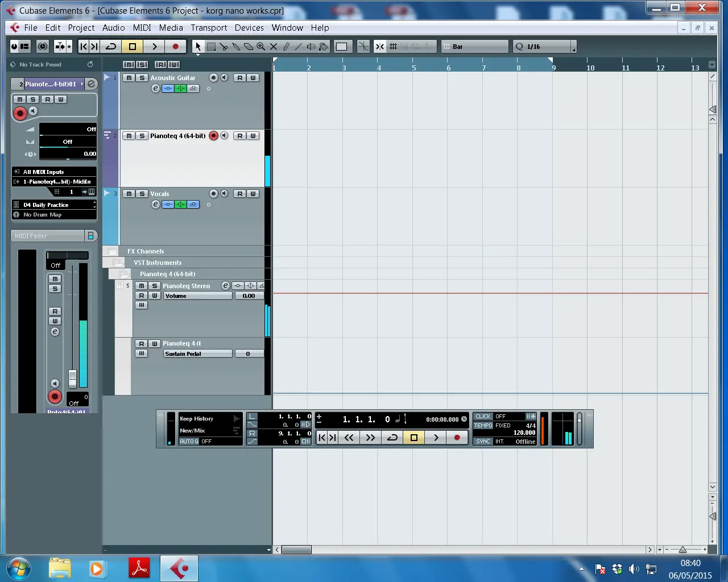
Task: Enable Write automation on Acoustic Guitar track
Action: click(x=253, y=78)
